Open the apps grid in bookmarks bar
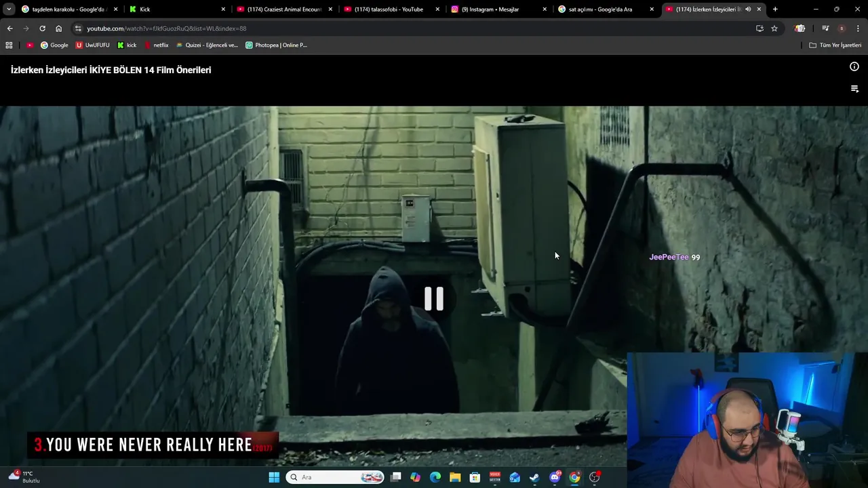 [9, 45]
